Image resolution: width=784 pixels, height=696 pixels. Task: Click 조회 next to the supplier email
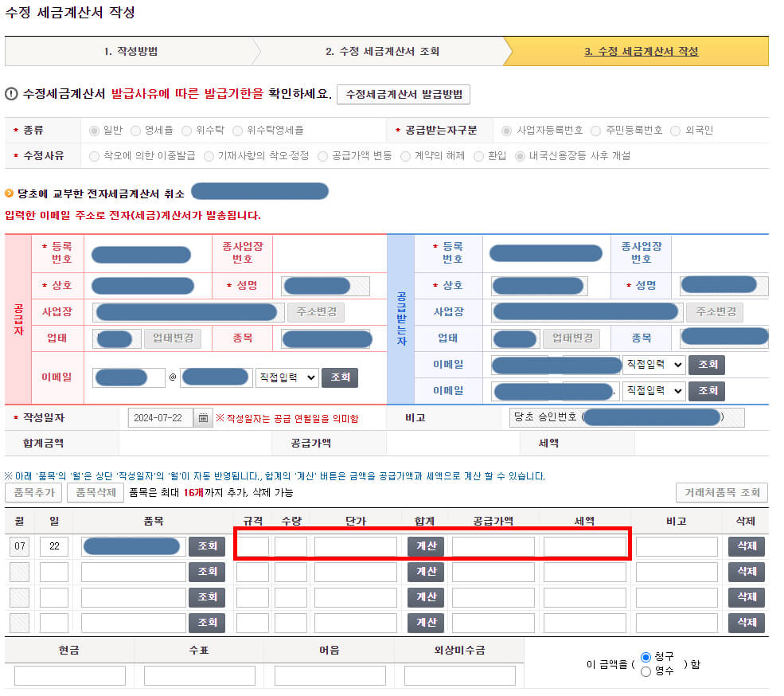click(x=339, y=378)
